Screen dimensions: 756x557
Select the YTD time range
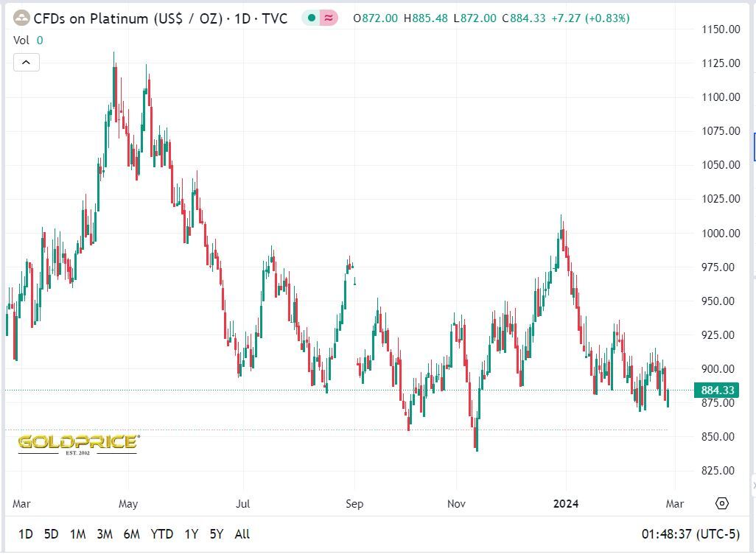[161, 534]
